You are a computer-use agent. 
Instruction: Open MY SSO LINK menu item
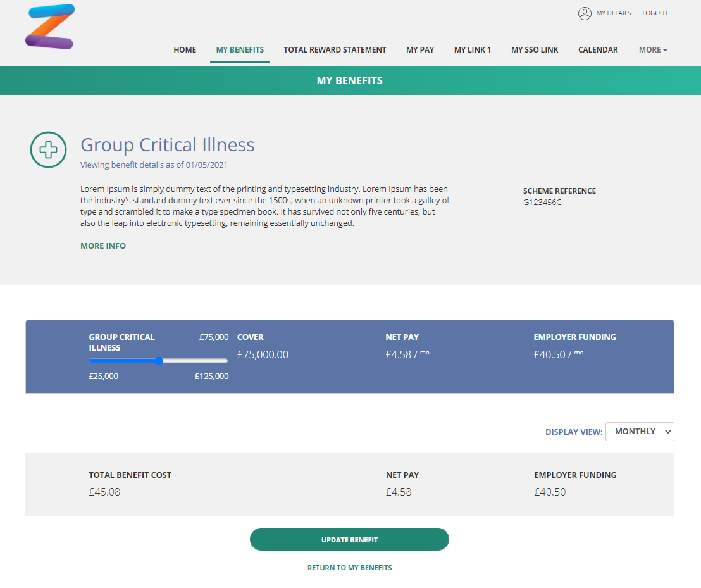535,49
